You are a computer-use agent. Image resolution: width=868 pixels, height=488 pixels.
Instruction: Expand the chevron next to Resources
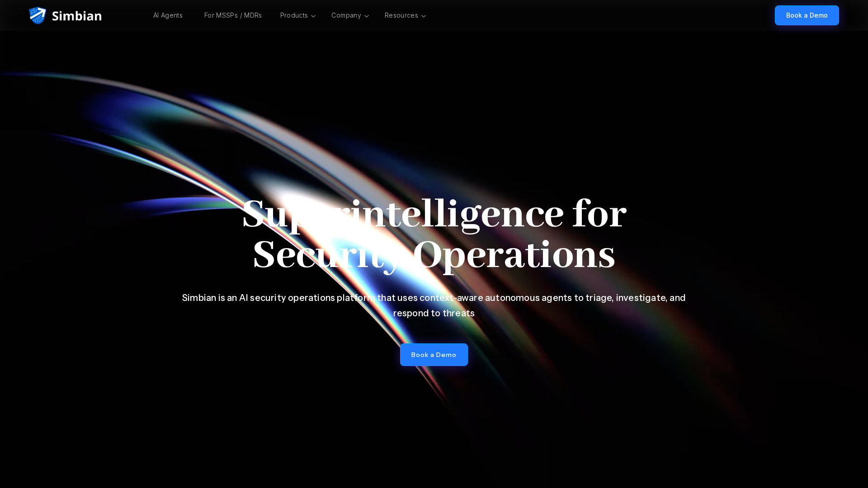coord(424,16)
